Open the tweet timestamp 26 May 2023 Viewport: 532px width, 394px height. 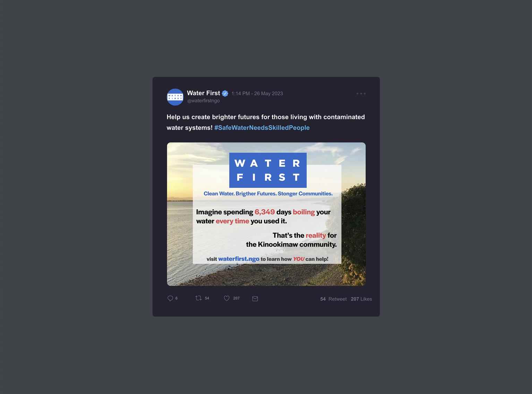click(x=257, y=94)
